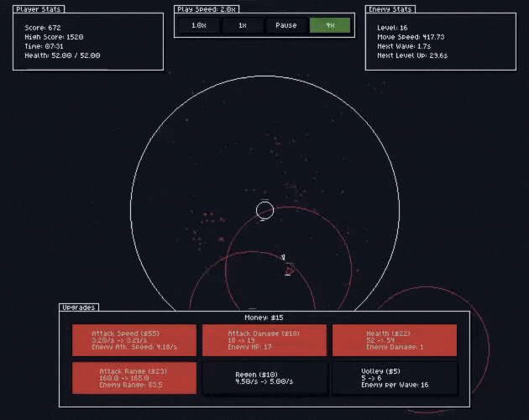The height and width of the screenshot is (420, 529).
Task: Switch play speed to 4x
Action: click(x=330, y=25)
